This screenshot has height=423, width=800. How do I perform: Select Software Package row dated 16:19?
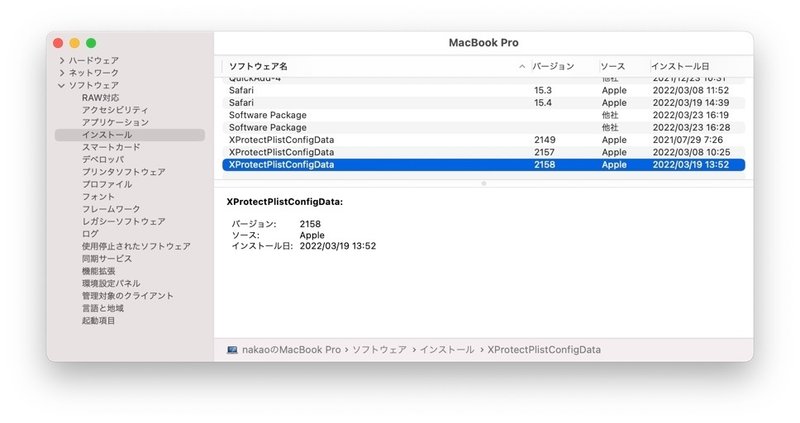tap(484, 115)
